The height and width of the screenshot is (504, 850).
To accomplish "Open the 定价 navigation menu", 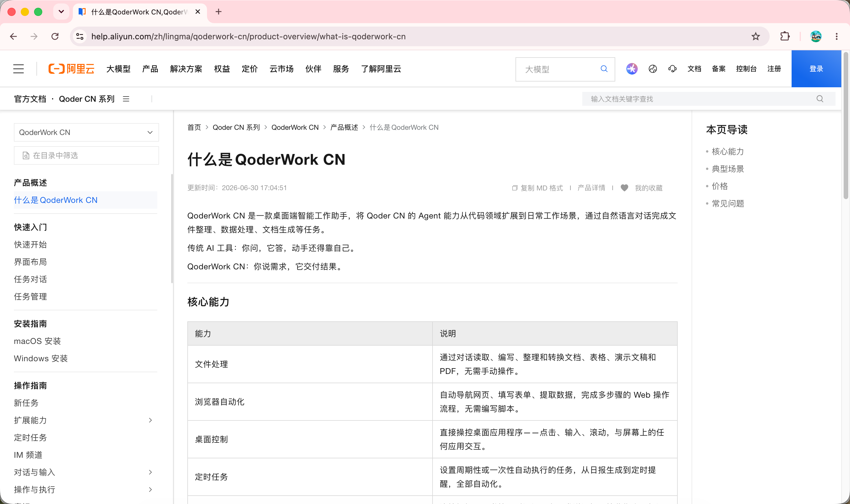I will (250, 69).
